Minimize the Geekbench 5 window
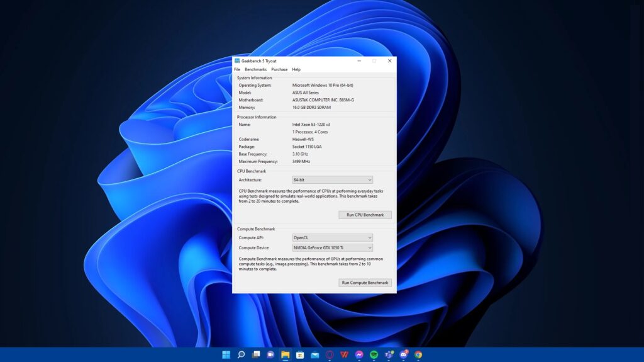This screenshot has height=362, width=644. click(359, 61)
